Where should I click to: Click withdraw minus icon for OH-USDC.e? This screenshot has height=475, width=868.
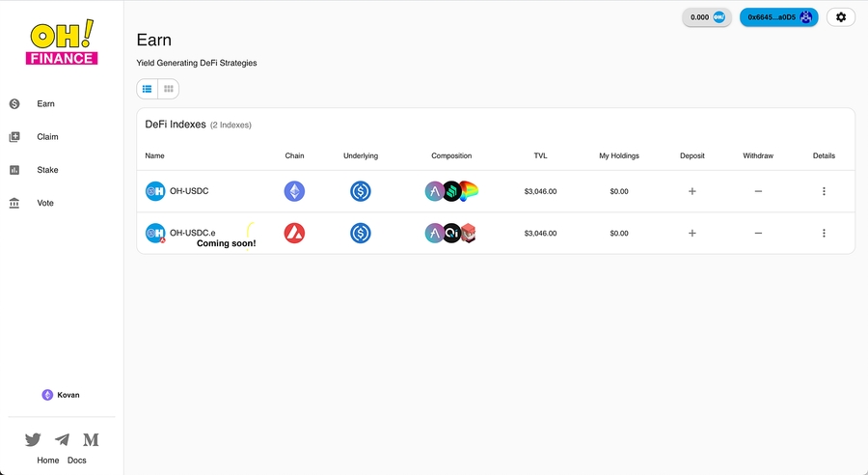[x=758, y=233]
